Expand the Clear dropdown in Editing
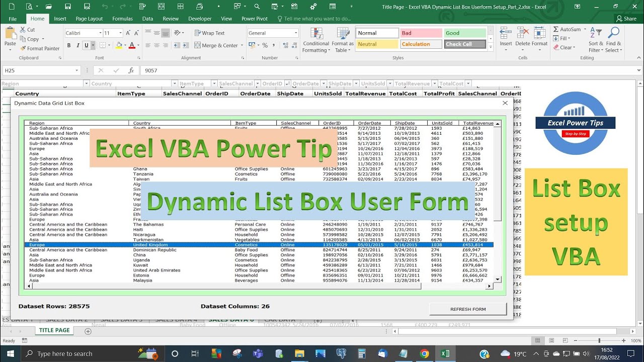Image resolution: width=644 pixels, height=362 pixels. (x=575, y=48)
